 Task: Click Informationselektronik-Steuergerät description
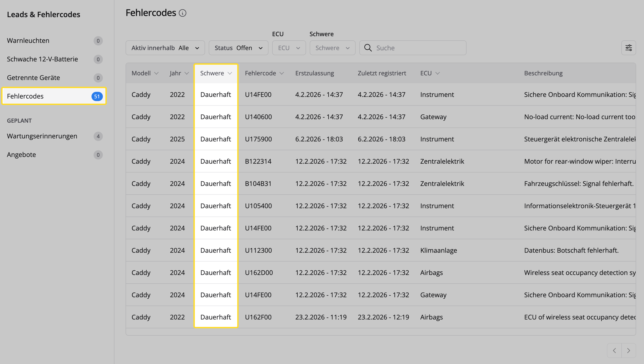click(x=580, y=206)
